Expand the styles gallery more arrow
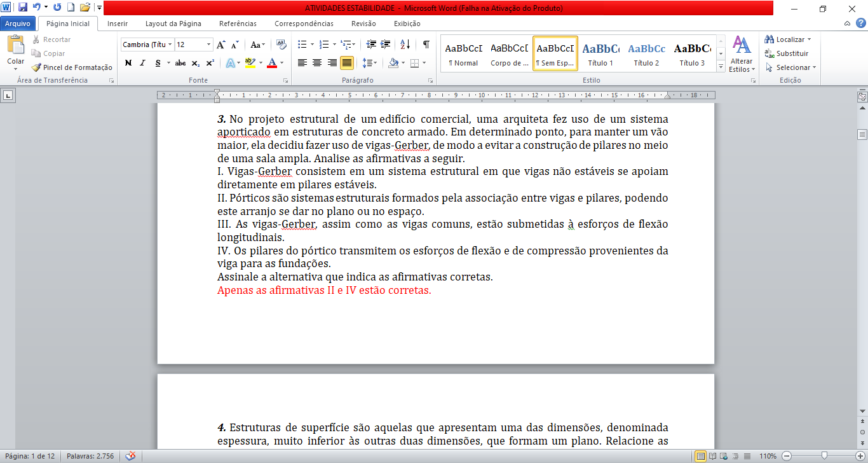 (x=721, y=66)
